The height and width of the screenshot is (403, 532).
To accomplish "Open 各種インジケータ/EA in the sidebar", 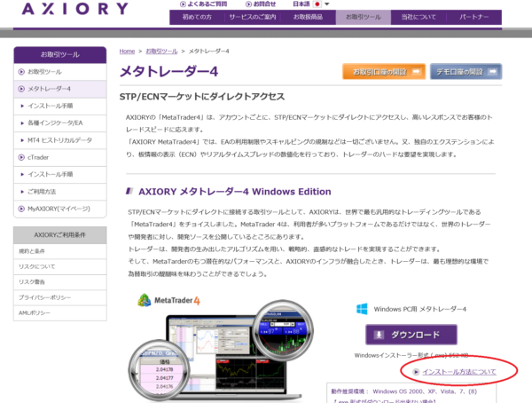I will (x=56, y=122).
